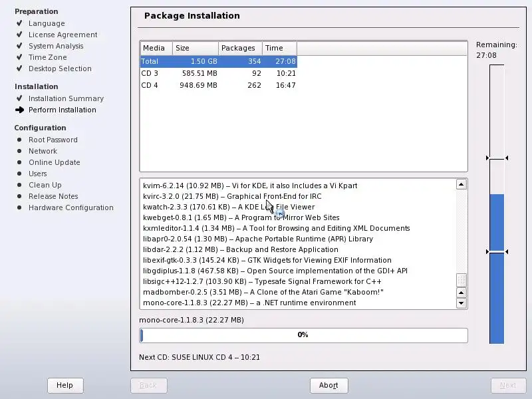This screenshot has width=532, height=399.
Task: Click the upper CD marker on vertical bar
Action: coord(497,158)
